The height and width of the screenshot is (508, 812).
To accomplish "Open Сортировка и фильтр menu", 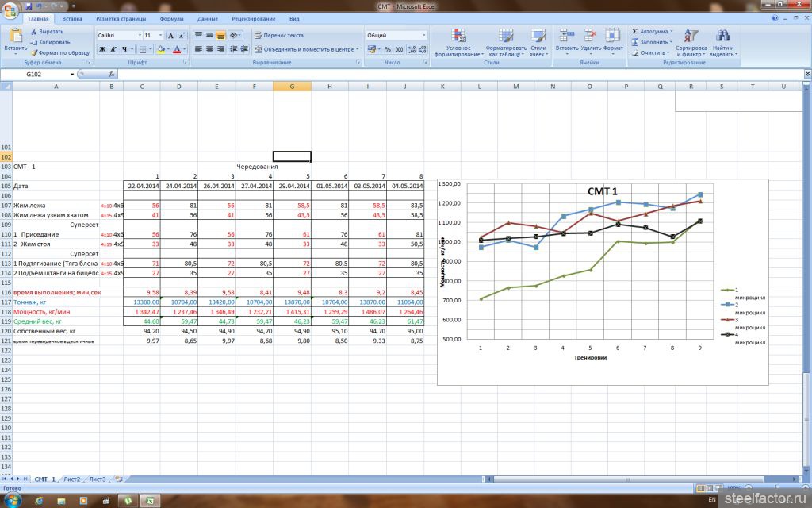I will [691, 43].
